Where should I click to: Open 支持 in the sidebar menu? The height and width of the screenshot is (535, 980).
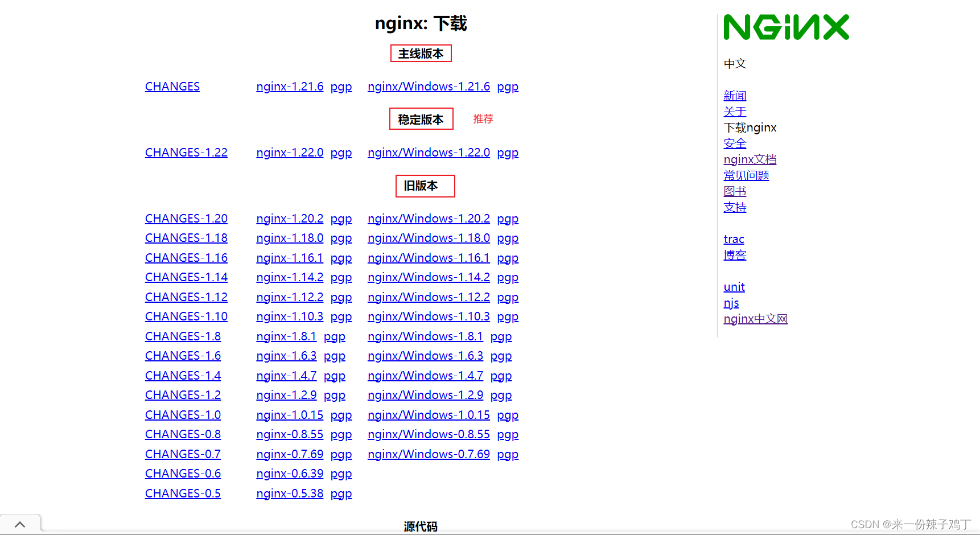[x=735, y=207]
